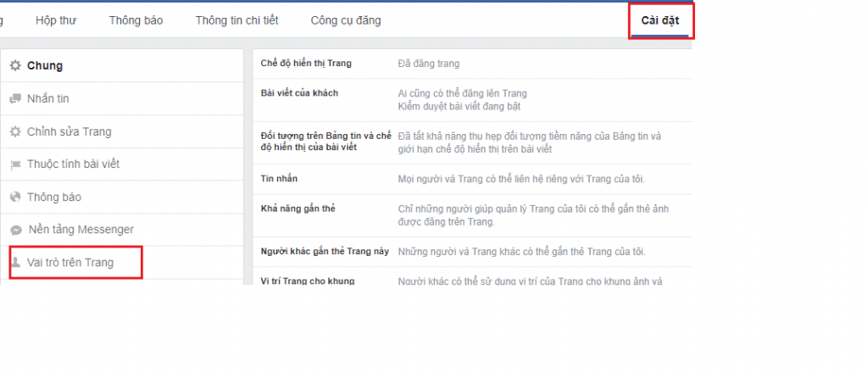Click the chat bubbles icon beside Nhắn tin
This screenshot has height=373, width=868.
click(15, 99)
